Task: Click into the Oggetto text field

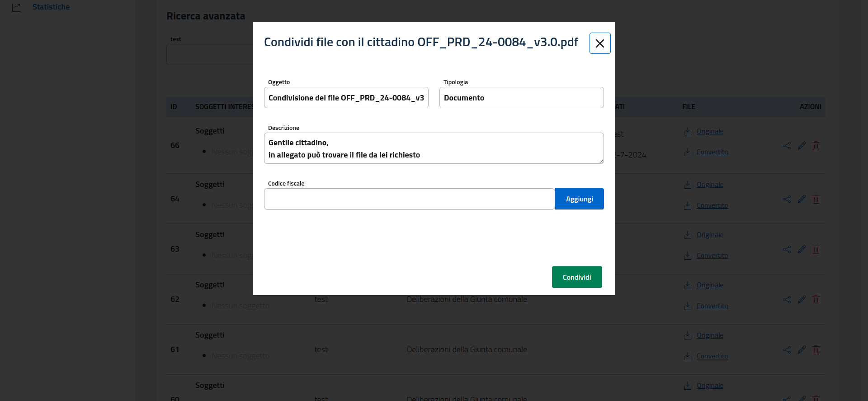Action: pos(346,98)
